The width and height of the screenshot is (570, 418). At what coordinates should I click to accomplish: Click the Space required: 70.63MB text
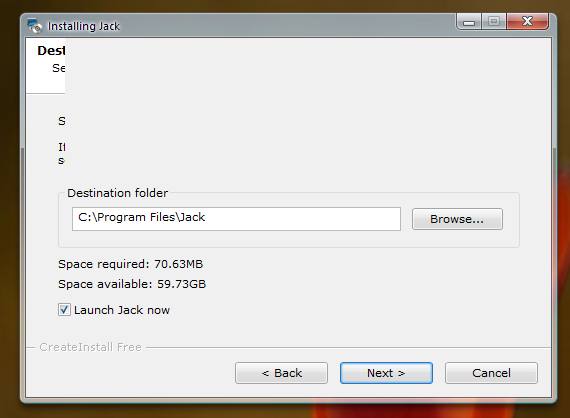[131, 264]
